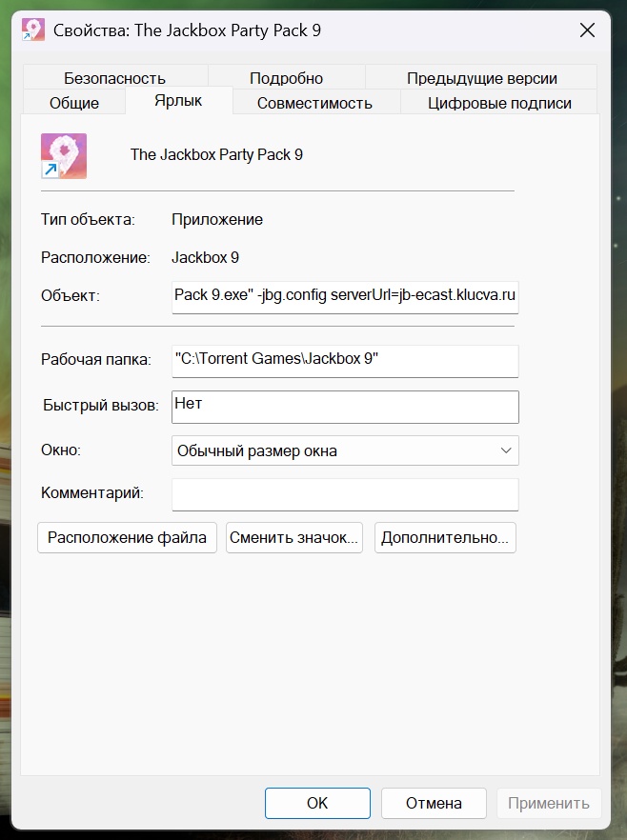Click the empty Комментарий field
This screenshot has width=627, height=840.
345,493
